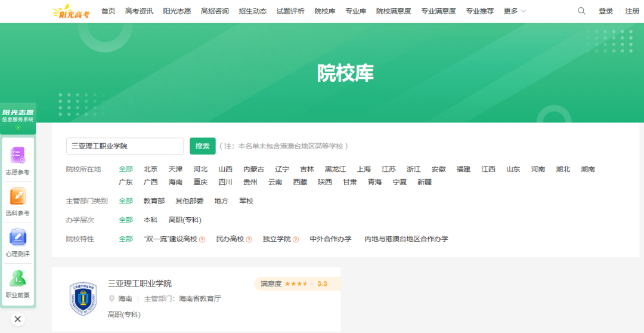Click 登录 link

click(x=606, y=11)
